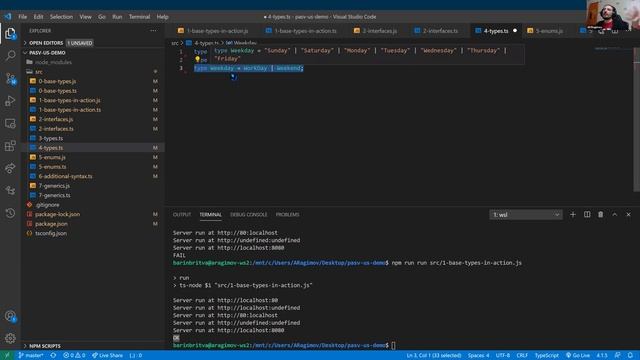
Task: Split the terminal panel
Action: click(587, 215)
